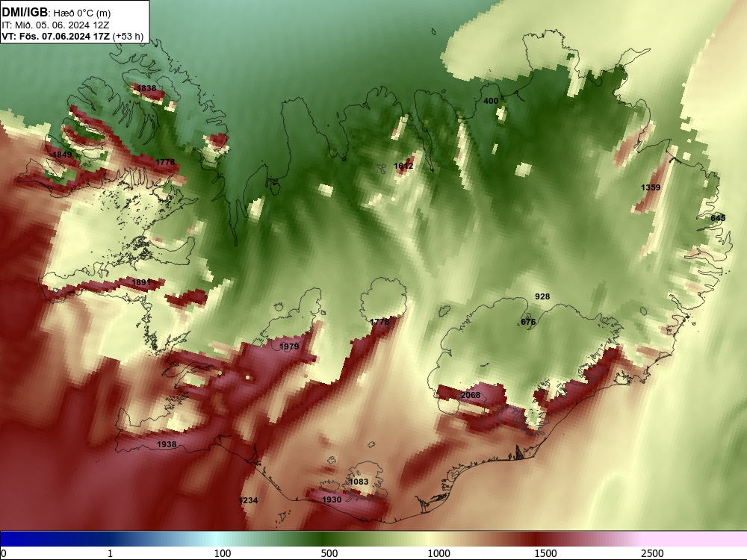The image size is (747, 560).
Task: Click the 1000 tick on color scale
Action: coord(438,553)
